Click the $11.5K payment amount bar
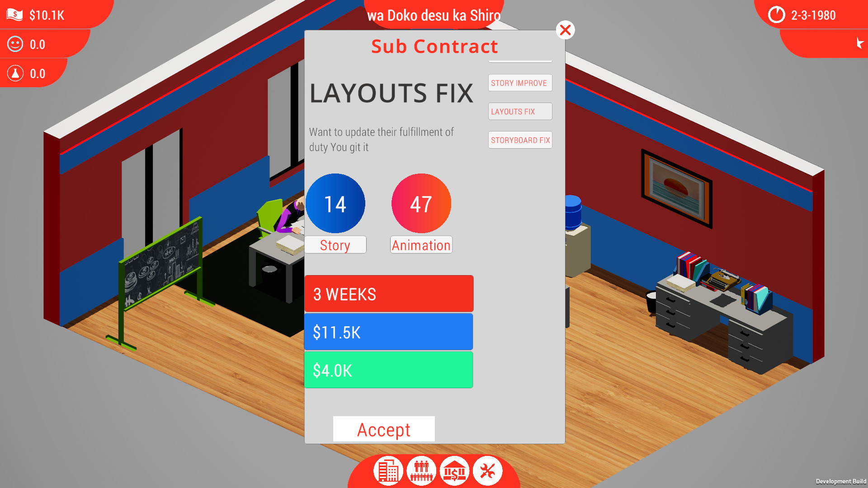 388,332
